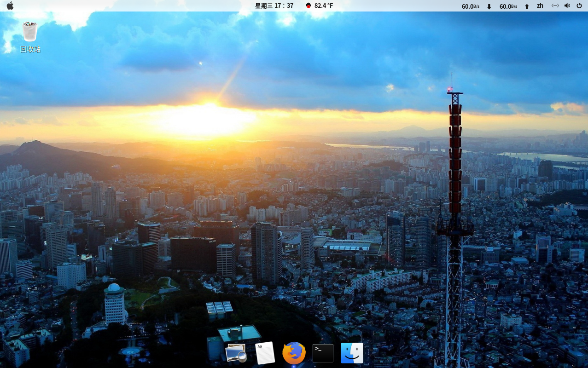
Task: Open the network connection indicator
Action: (x=555, y=6)
